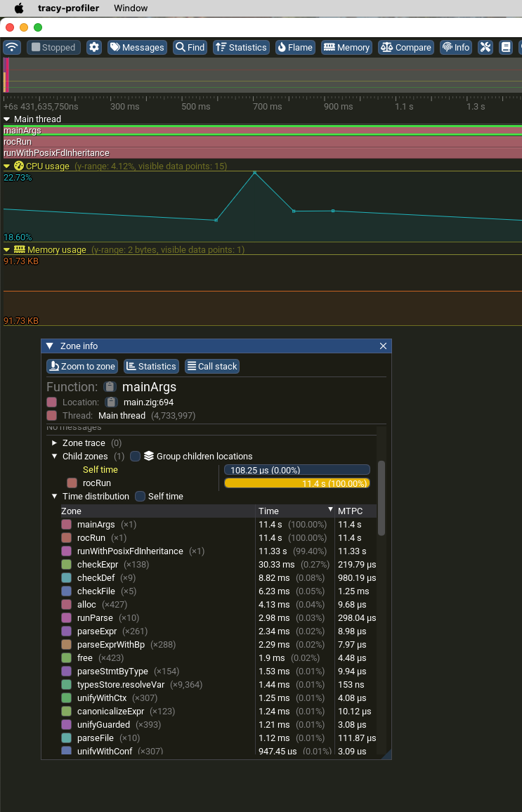
Task: Open the user manual book icon
Action: 505,47
